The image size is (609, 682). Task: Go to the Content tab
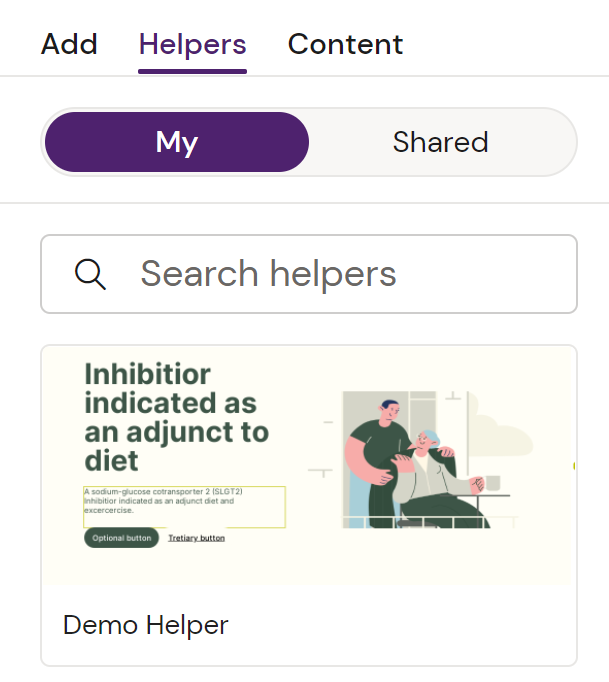[345, 44]
